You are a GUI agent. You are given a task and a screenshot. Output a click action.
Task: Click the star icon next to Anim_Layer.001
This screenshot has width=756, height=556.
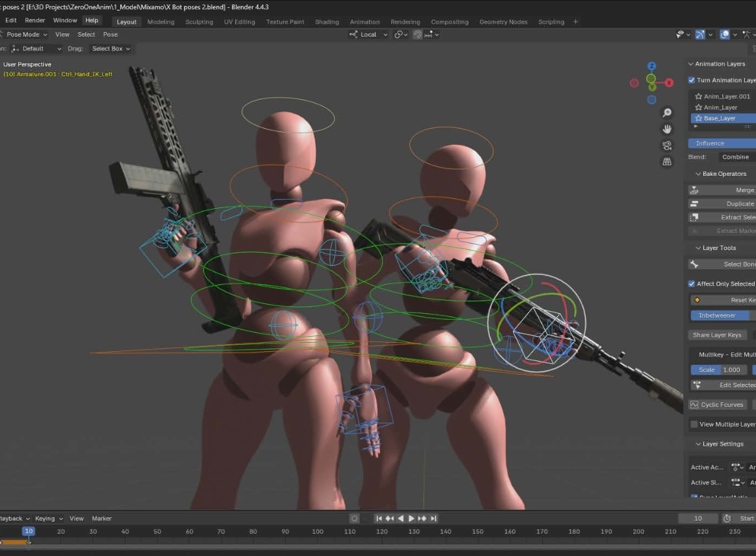[x=699, y=96]
